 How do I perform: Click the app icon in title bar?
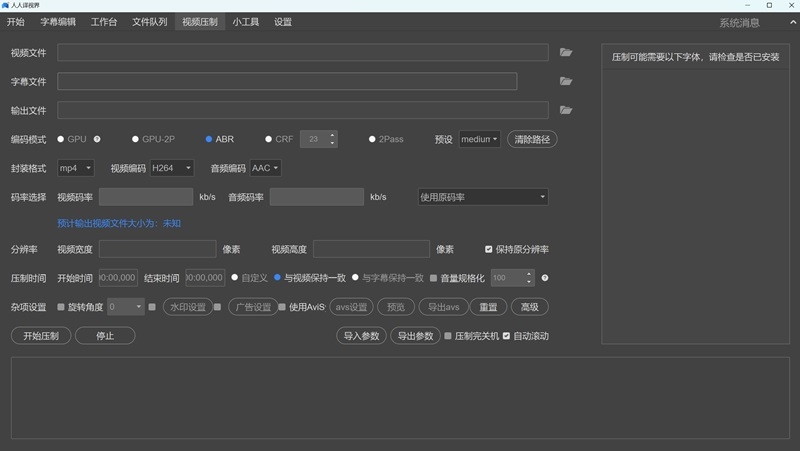[6, 6]
